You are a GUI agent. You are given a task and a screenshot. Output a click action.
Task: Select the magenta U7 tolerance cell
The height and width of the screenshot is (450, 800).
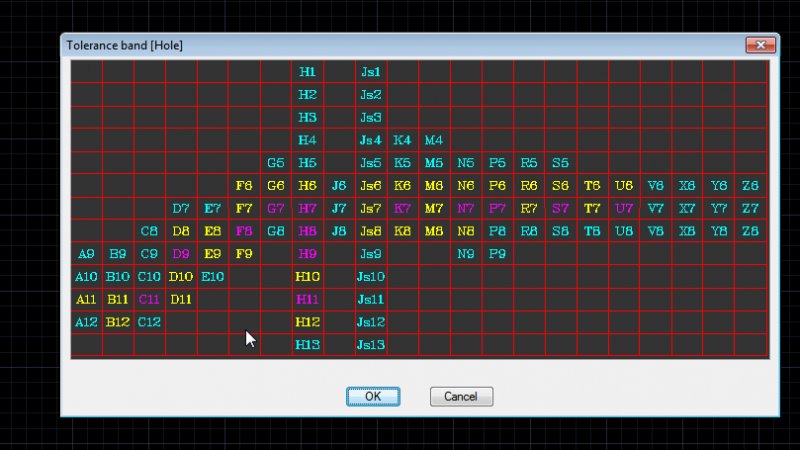(x=624, y=208)
